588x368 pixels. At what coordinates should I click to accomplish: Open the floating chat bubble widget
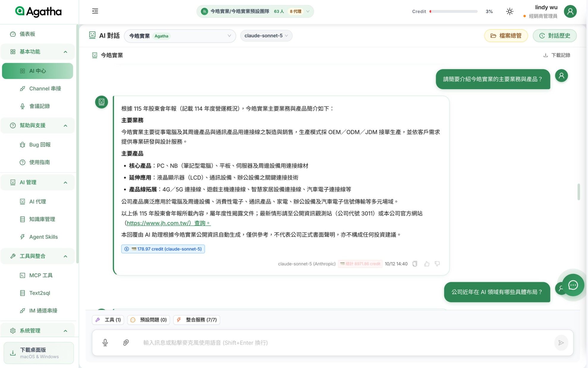point(573,285)
